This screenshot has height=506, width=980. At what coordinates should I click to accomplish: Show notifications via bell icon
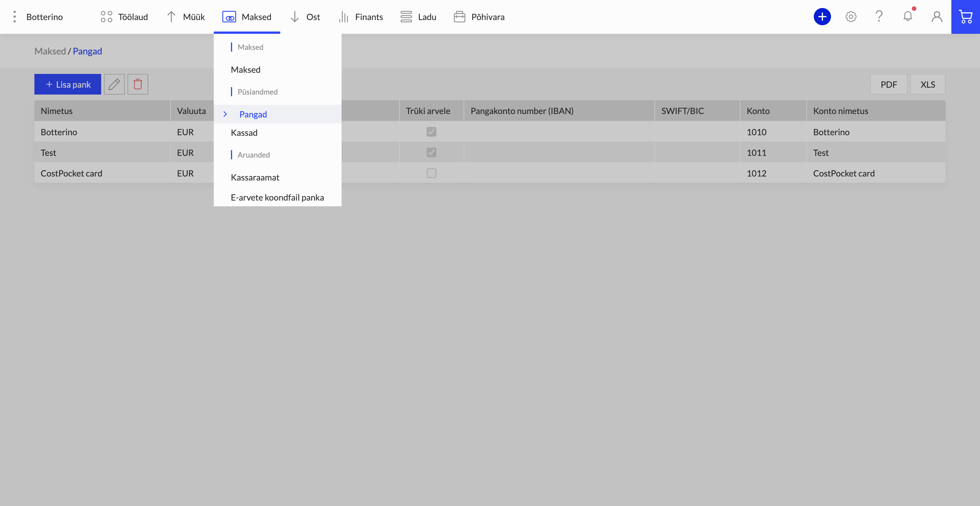908,16
